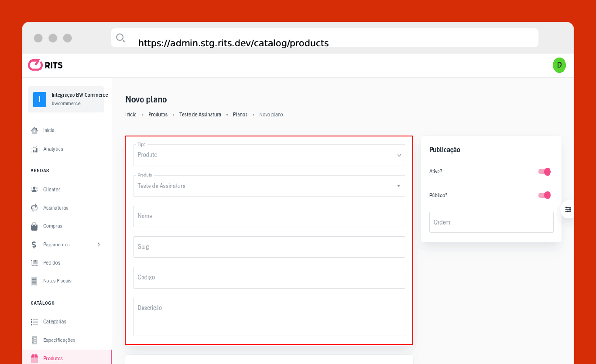Viewport: 596px width, 364px height.
Task: Toggle the Público? switch
Action: 545,195
